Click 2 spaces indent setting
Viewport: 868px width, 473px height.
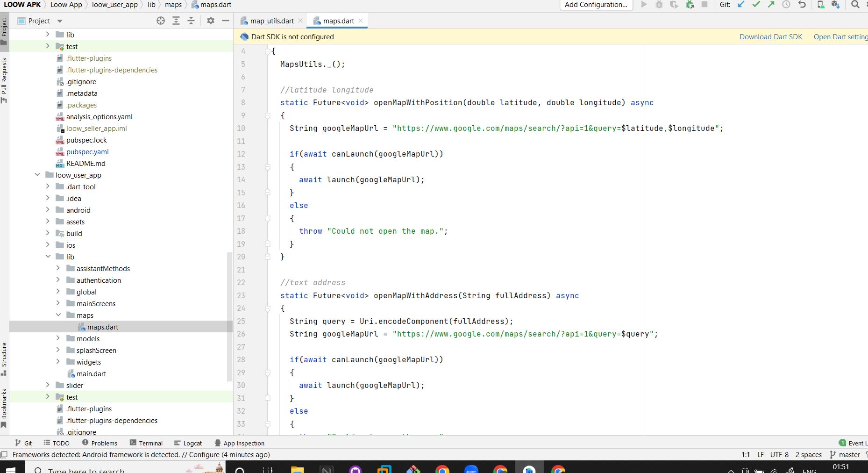[809, 454]
